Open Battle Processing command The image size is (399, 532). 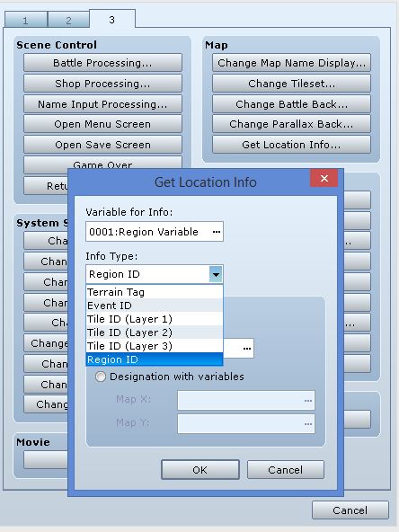tap(102, 63)
